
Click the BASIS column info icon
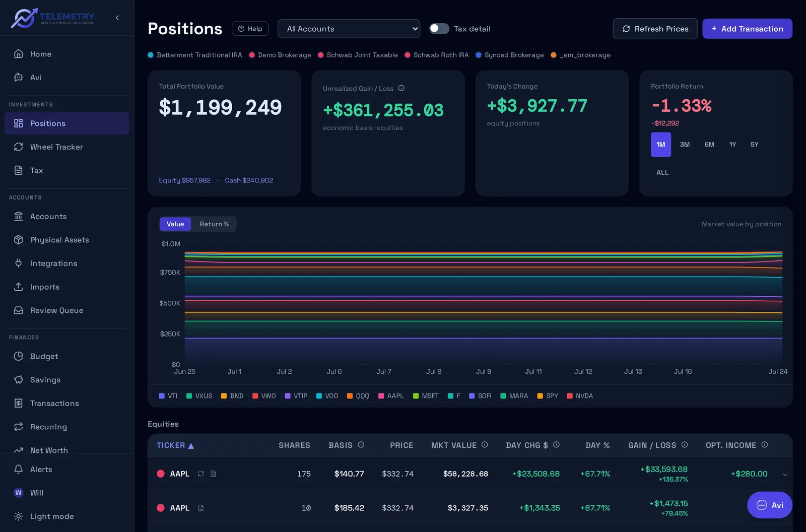click(x=361, y=445)
